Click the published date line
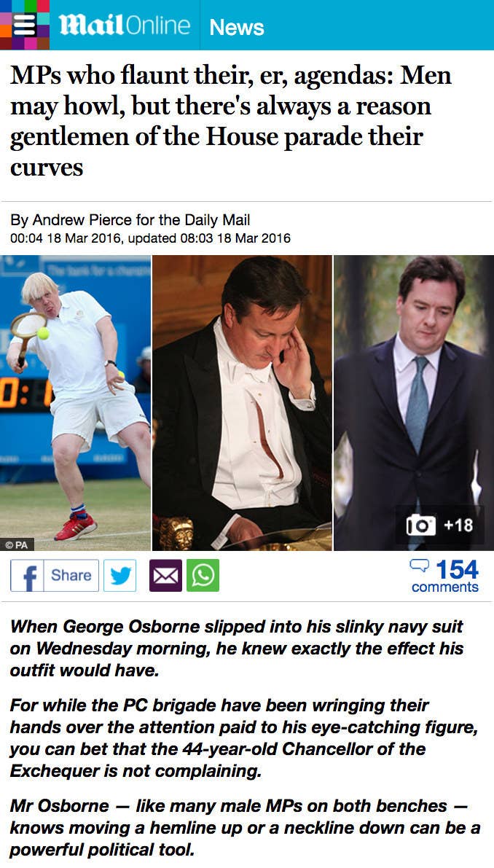 [x=150, y=238]
